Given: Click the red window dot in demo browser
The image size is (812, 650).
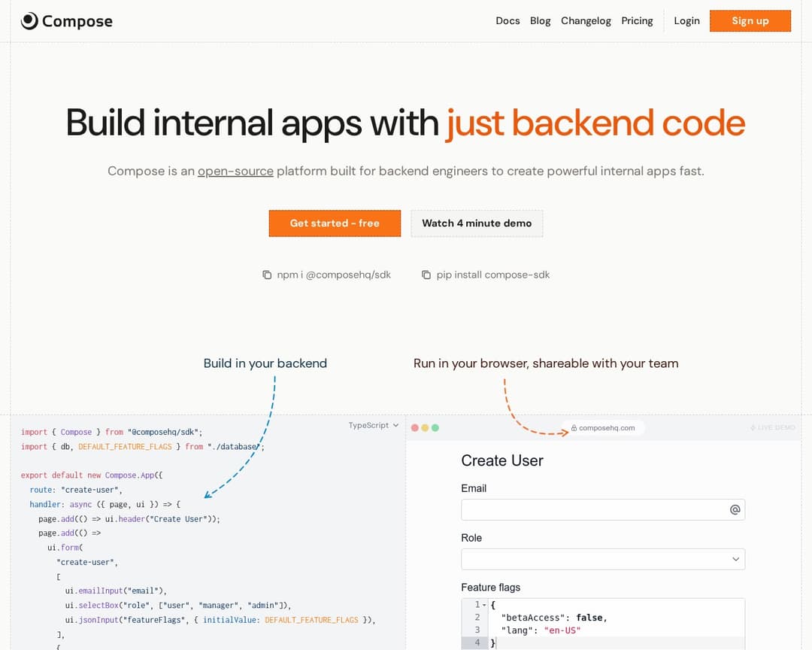Looking at the screenshot, I should [415, 427].
